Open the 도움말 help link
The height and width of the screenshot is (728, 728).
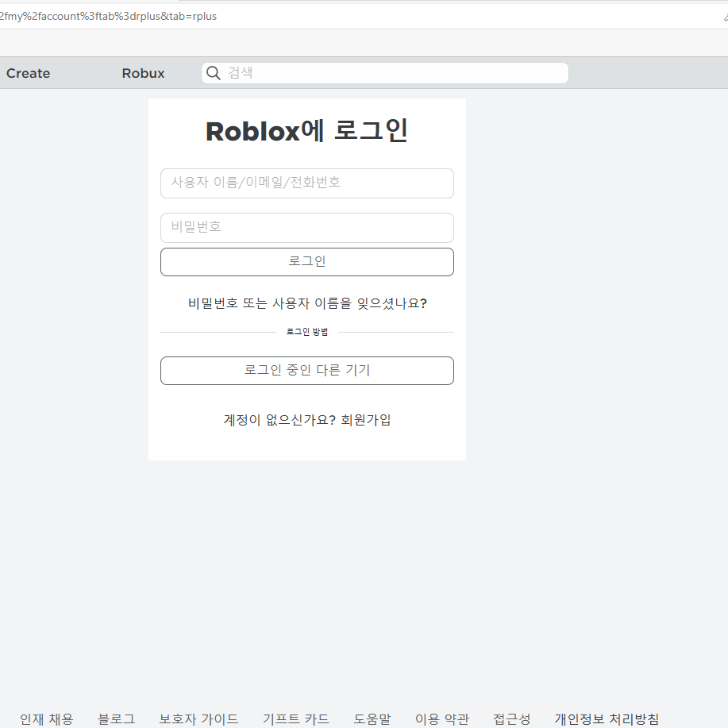point(372,719)
